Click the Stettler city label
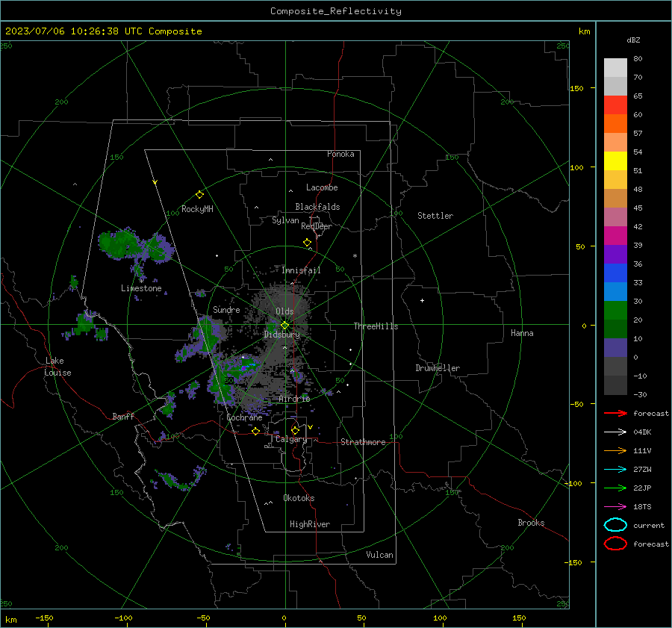Screen dimensions: 672x628 (435, 216)
